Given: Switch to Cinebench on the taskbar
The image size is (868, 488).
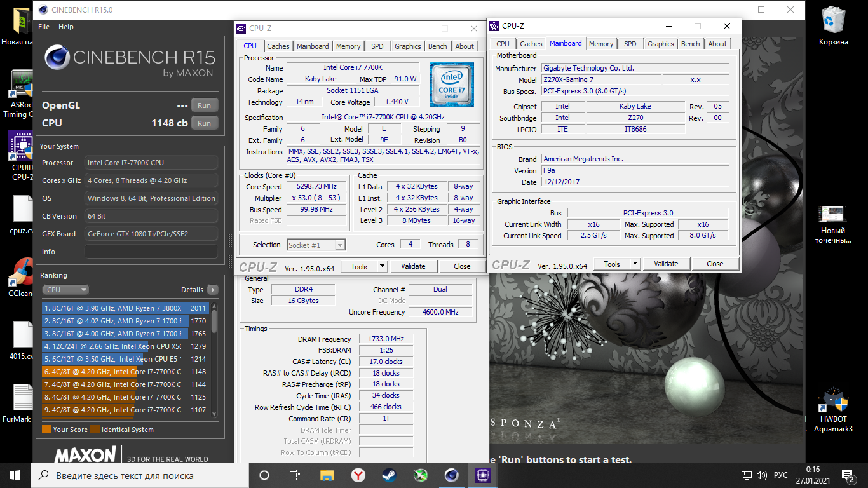Looking at the screenshot, I should click(451, 475).
